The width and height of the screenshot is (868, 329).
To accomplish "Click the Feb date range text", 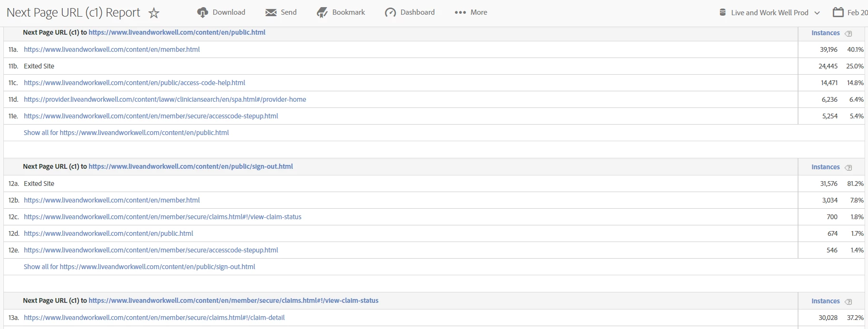I will coord(858,13).
